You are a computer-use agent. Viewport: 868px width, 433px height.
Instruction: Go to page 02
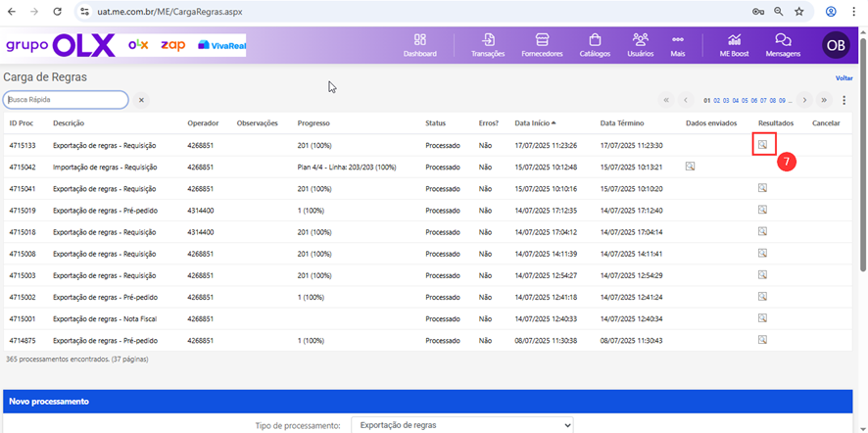(717, 101)
